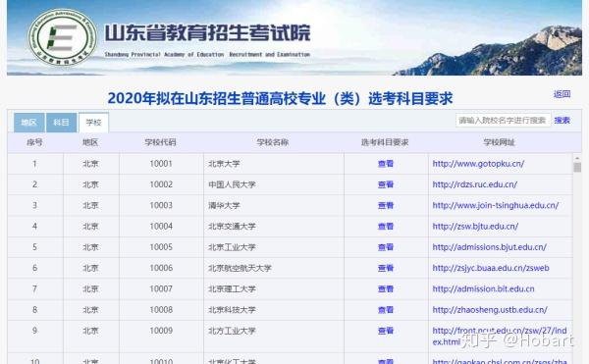Open 查看 for 清华大学
The image size is (589, 364).
(x=386, y=205)
